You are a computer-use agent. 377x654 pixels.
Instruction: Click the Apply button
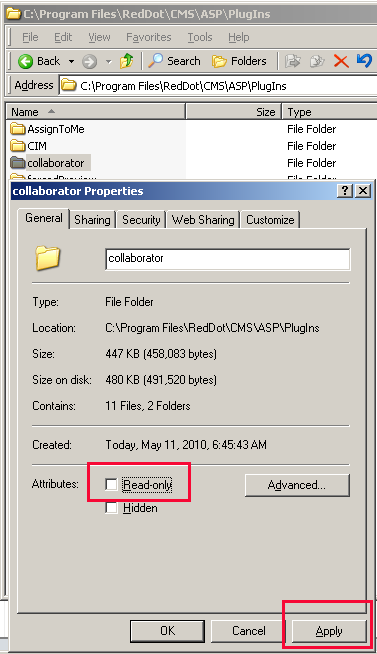point(329,631)
